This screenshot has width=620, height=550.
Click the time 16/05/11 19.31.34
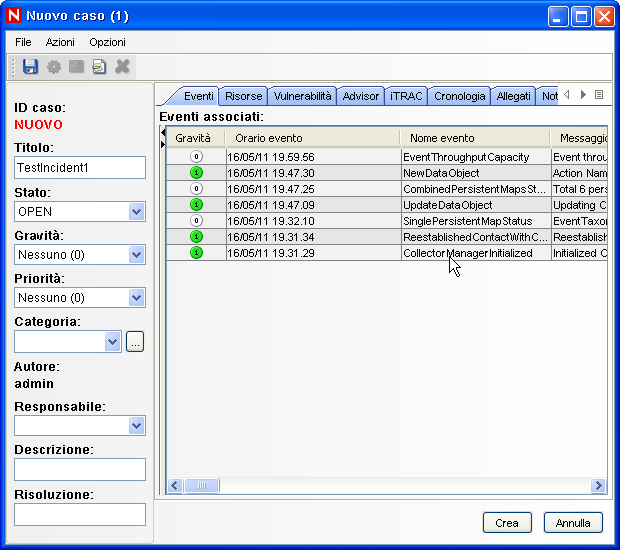(x=271, y=237)
